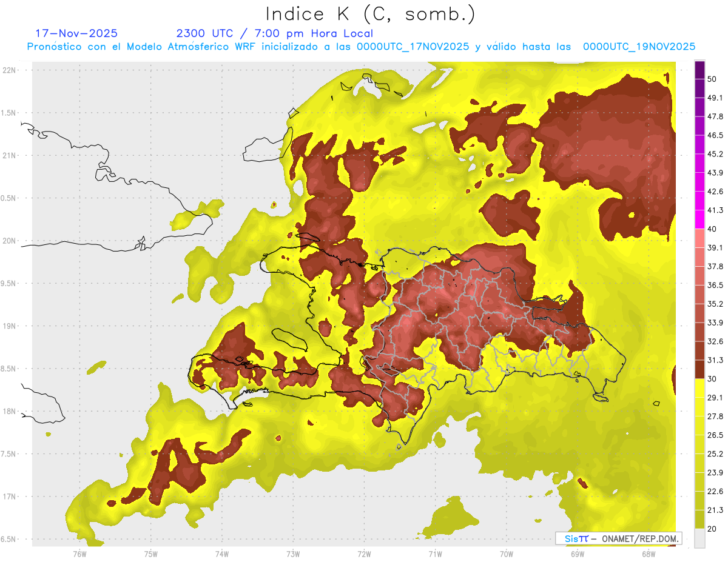Click the "75W" longitude axis label
The width and height of the screenshot is (728, 562).
pyautogui.click(x=151, y=554)
